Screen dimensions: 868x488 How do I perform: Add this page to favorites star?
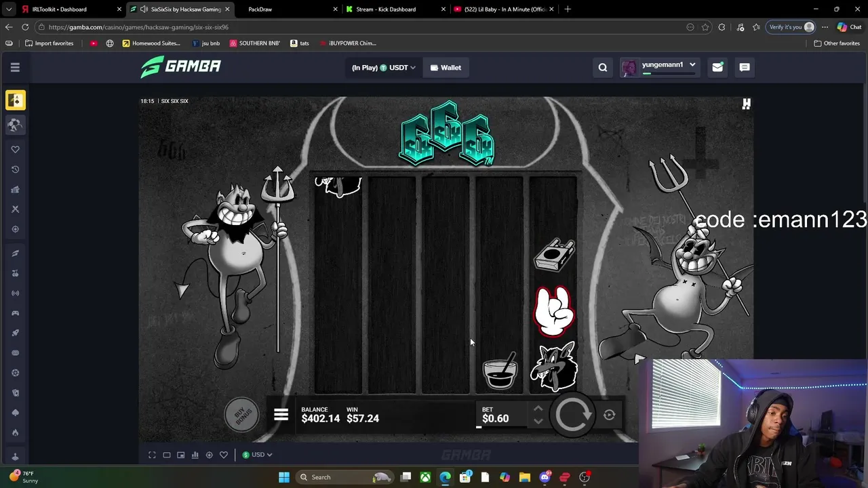click(705, 27)
